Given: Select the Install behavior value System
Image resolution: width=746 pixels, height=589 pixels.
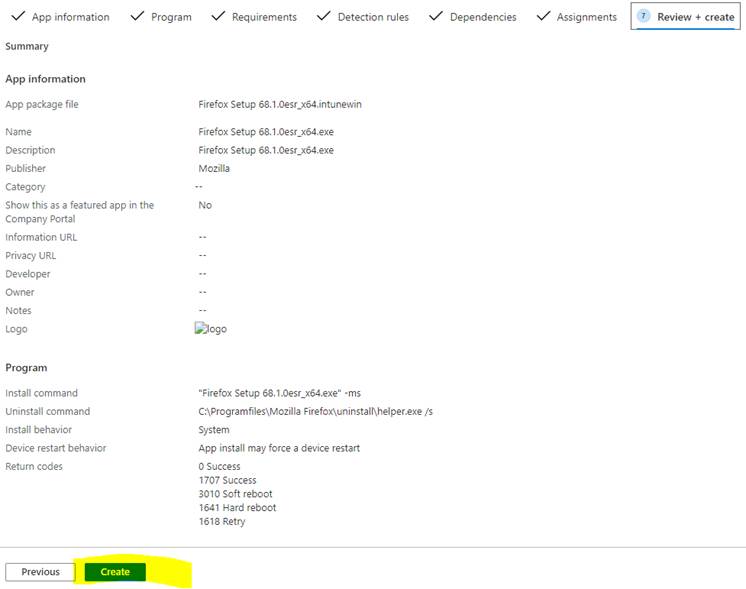Looking at the screenshot, I should (x=214, y=430).
